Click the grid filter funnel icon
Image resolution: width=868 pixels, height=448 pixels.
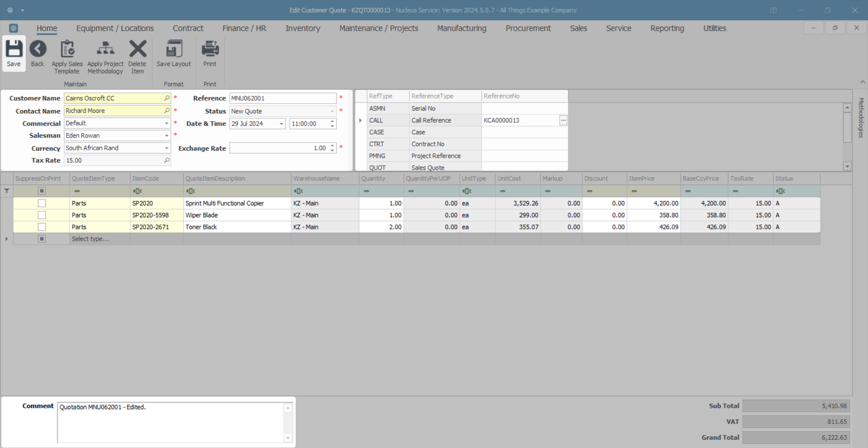click(x=7, y=191)
